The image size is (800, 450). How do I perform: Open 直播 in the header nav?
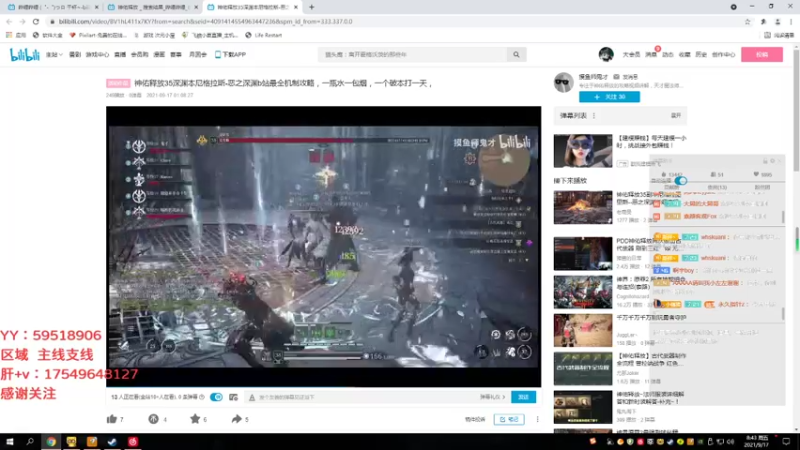pos(120,55)
